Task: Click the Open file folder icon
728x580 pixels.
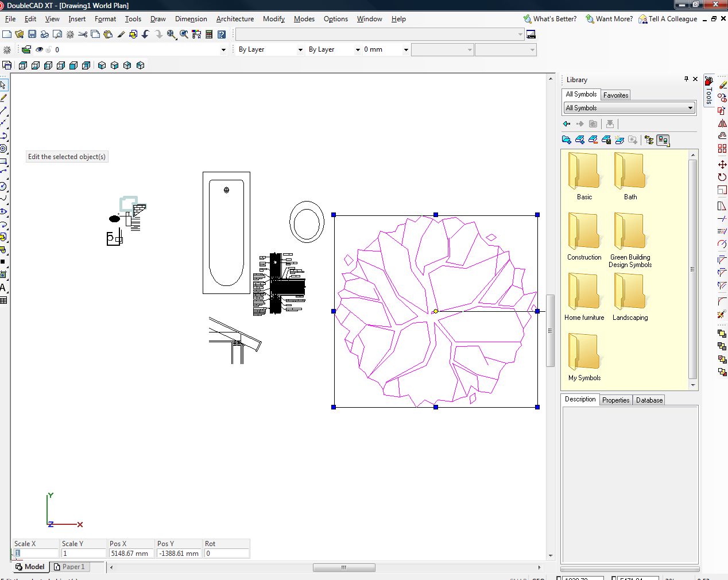Action: 19,34
